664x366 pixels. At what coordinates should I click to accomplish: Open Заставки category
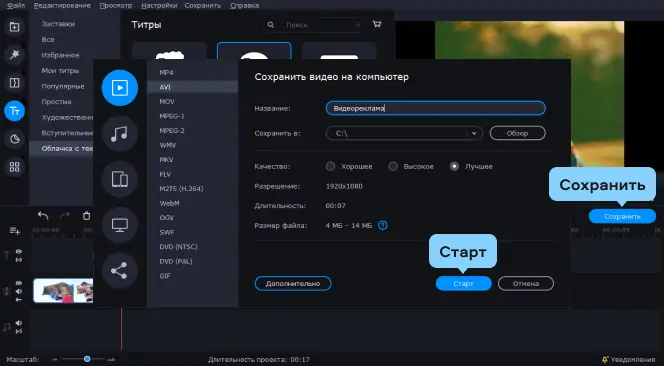point(58,24)
